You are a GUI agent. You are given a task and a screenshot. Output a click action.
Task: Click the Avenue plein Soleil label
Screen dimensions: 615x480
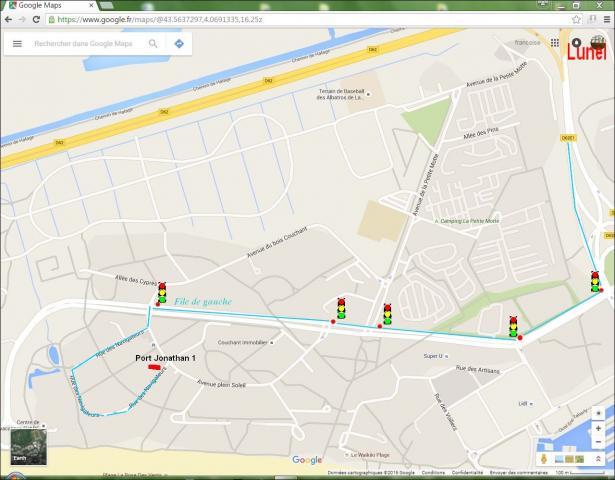pyautogui.click(x=221, y=384)
